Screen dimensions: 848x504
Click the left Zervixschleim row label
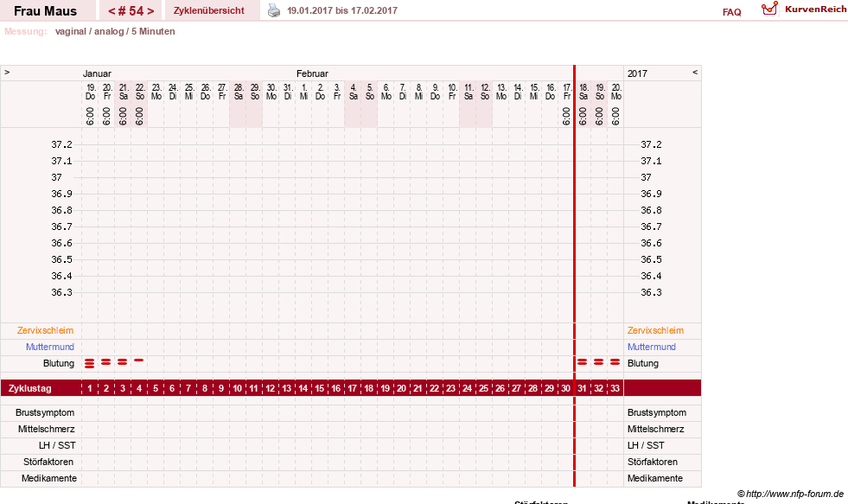pos(46,330)
